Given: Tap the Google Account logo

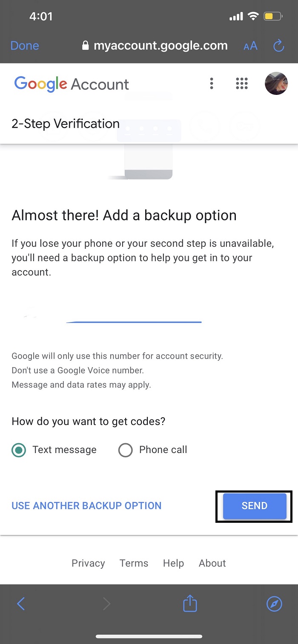Looking at the screenshot, I should click(x=72, y=84).
